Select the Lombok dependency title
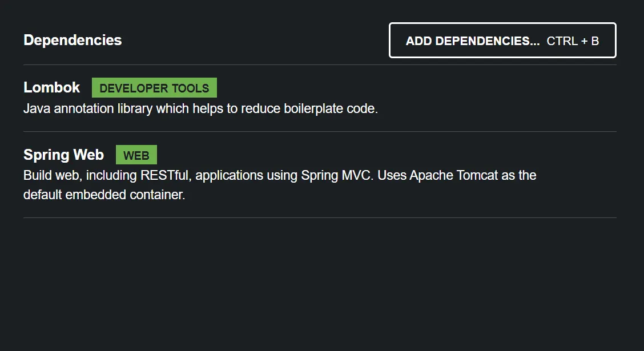 tap(52, 87)
